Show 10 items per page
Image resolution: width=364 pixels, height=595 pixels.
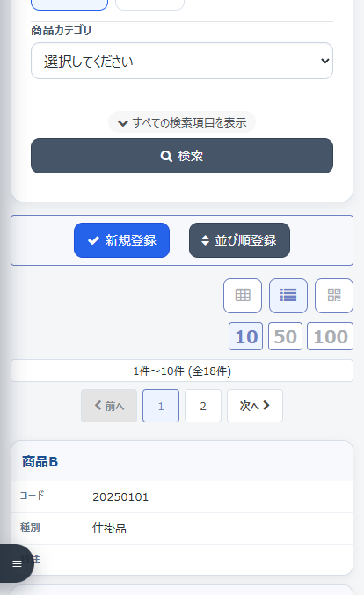click(245, 336)
